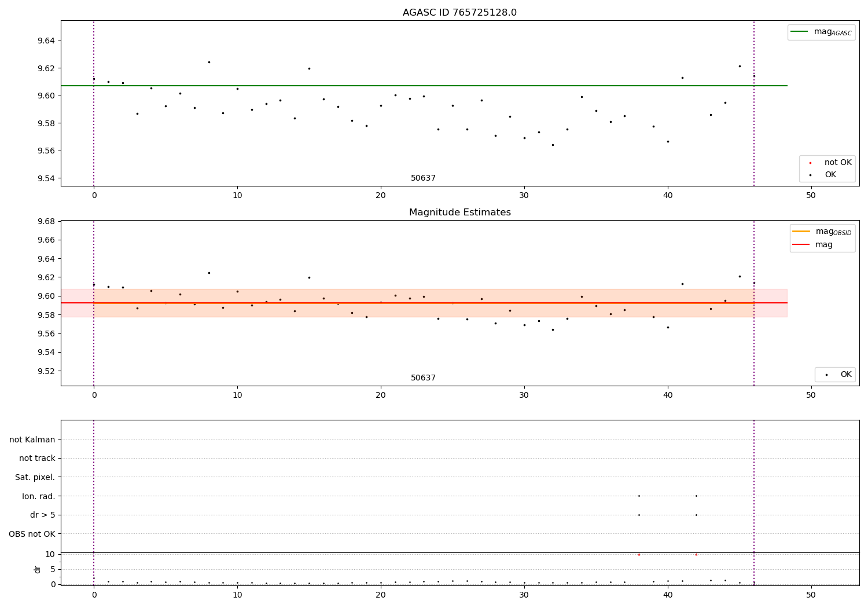Select the orange mag OBSID legend line sample
The width and height of the screenshot is (868, 608).
[801, 232]
